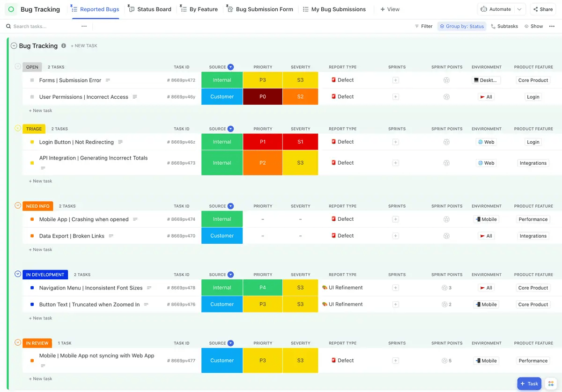Image resolution: width=562 pixels, height=392 pixels.
Task: Click P4 priority cell for Navigation Menu
Action: click(x=263, y=288)
